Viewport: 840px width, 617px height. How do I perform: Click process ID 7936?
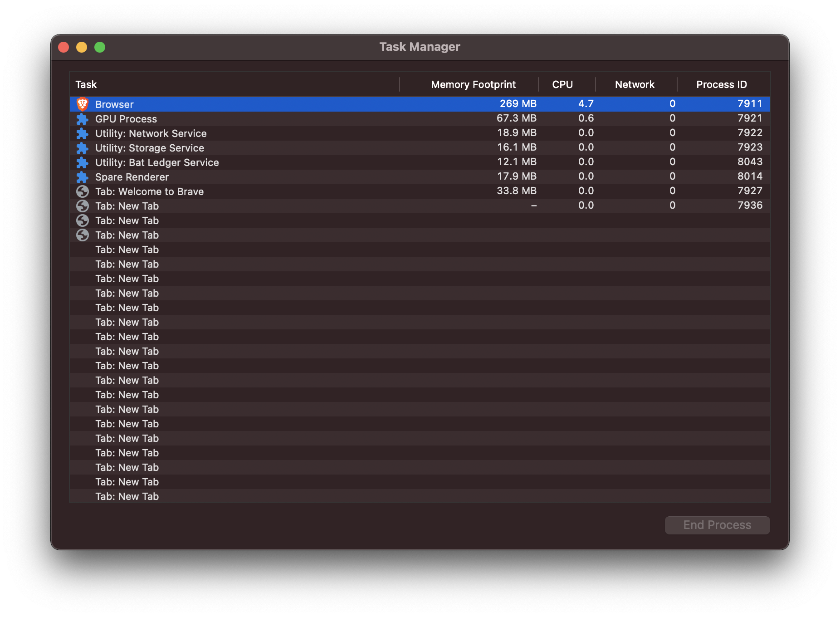(750, 205)
